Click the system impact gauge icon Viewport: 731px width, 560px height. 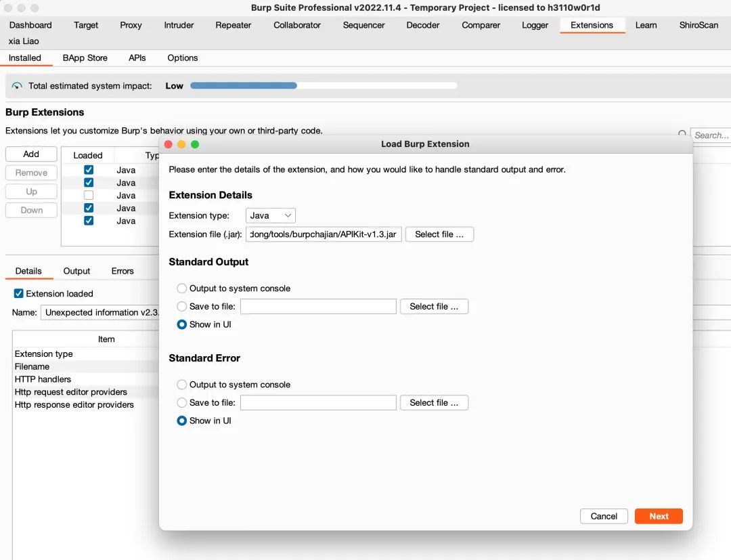coord(17,86)
